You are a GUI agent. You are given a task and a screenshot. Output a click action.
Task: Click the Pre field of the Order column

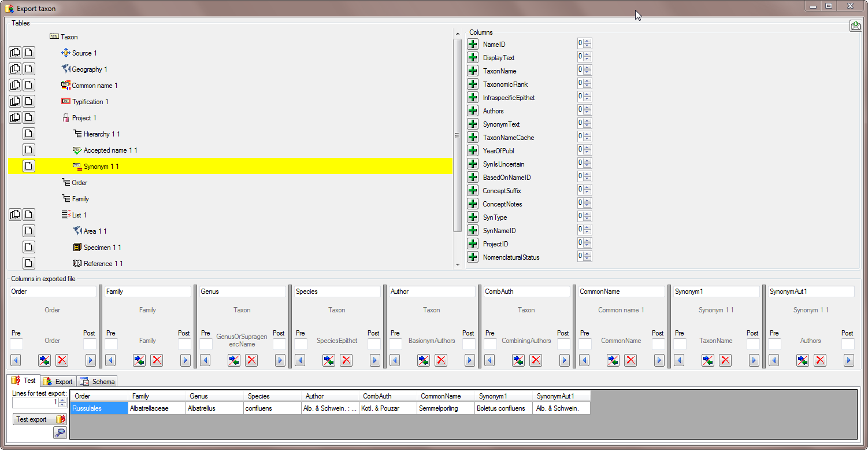[16, 344]
